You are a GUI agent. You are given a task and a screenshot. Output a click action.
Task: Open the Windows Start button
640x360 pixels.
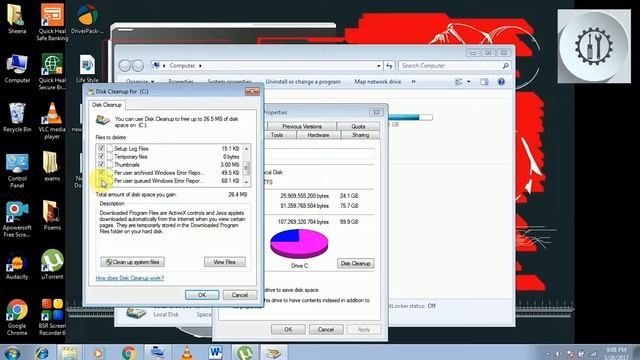(x=11, y=353)
